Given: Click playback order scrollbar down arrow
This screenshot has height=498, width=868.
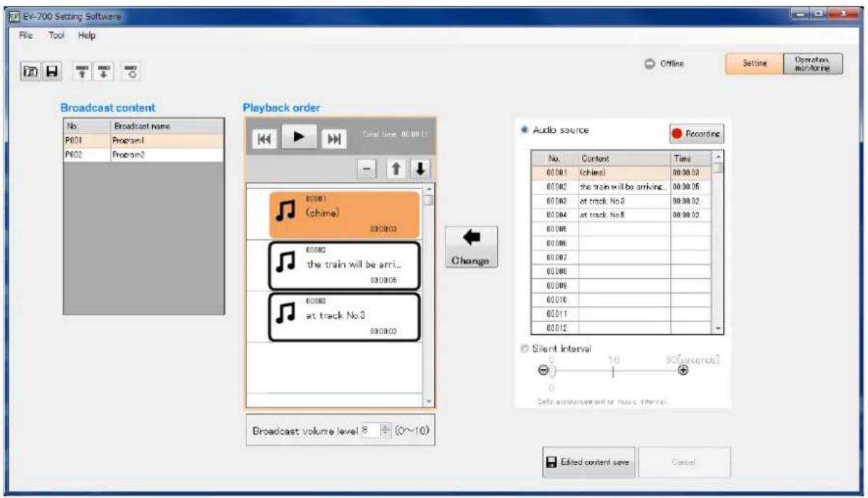Looking at the screenshot, I should [429, 401].
